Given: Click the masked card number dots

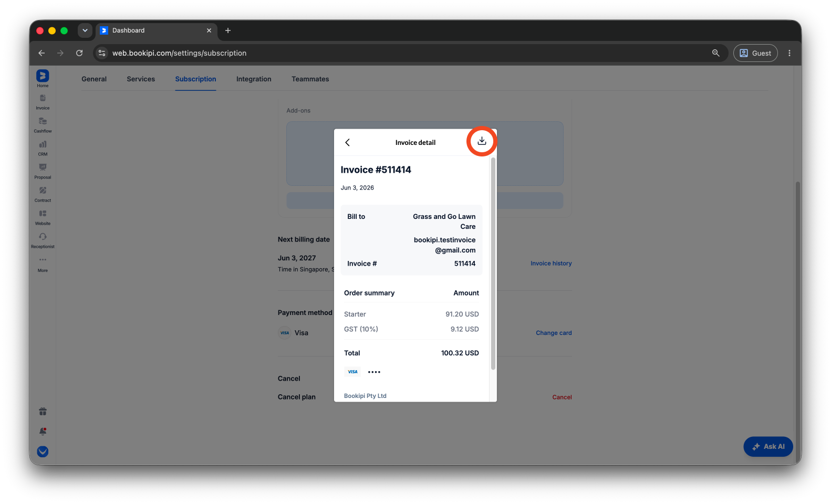Looking at the screenshot, I should point(374,372).
